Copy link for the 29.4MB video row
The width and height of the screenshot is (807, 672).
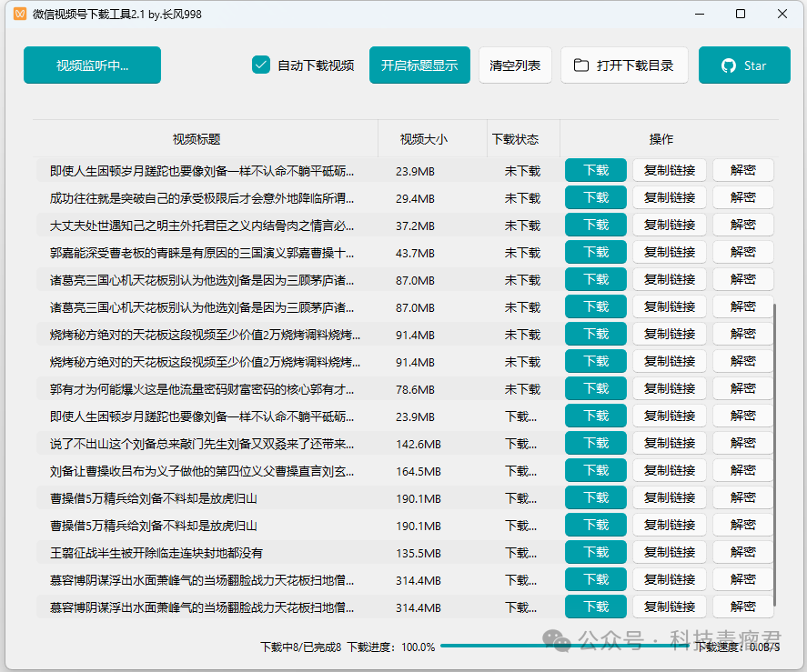pos(669,197)
